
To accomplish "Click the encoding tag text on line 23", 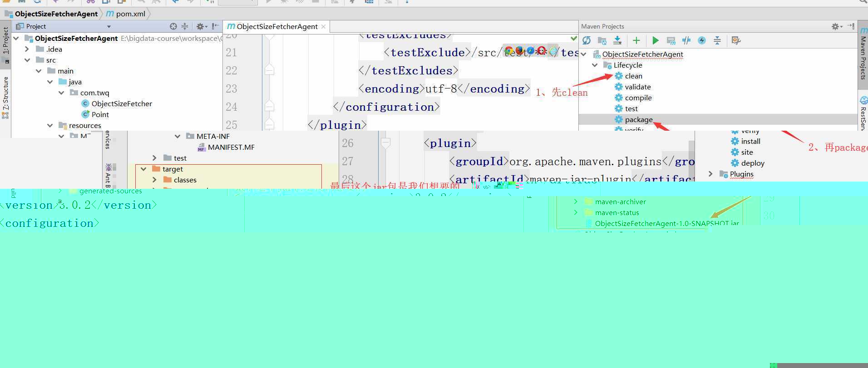I will pyautogui.click(x=392, y=88).
